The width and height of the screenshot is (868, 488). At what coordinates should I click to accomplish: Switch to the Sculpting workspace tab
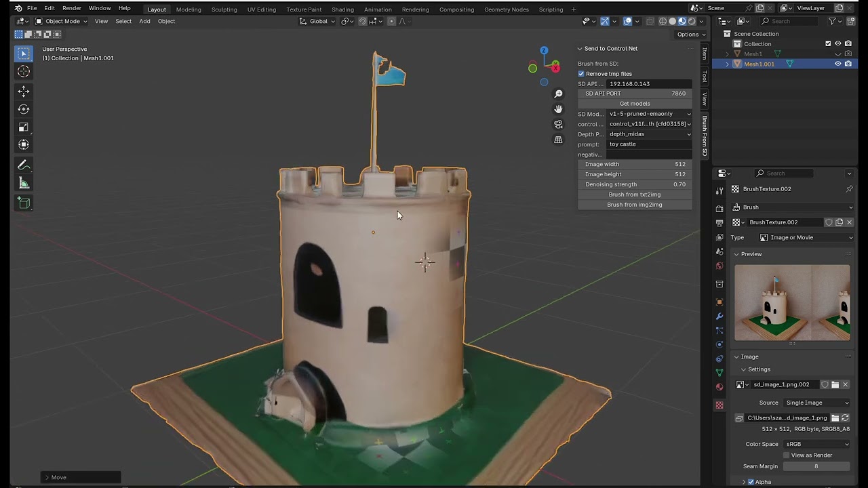click(224, 9)
